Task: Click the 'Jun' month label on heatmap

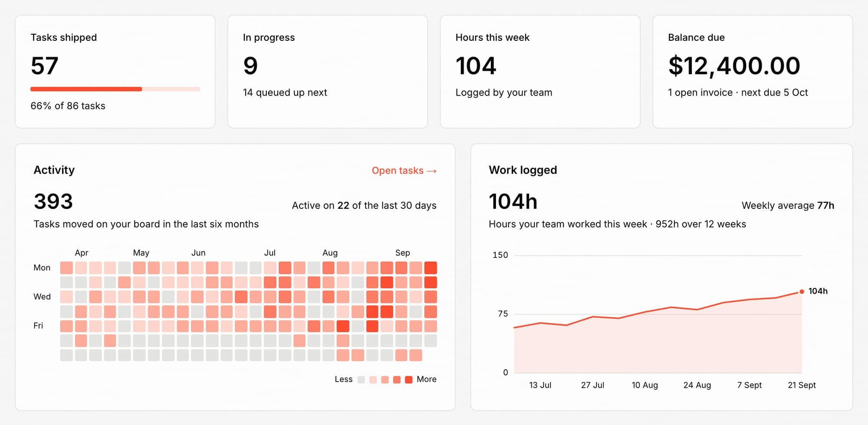Action: (x=198, y=253)
